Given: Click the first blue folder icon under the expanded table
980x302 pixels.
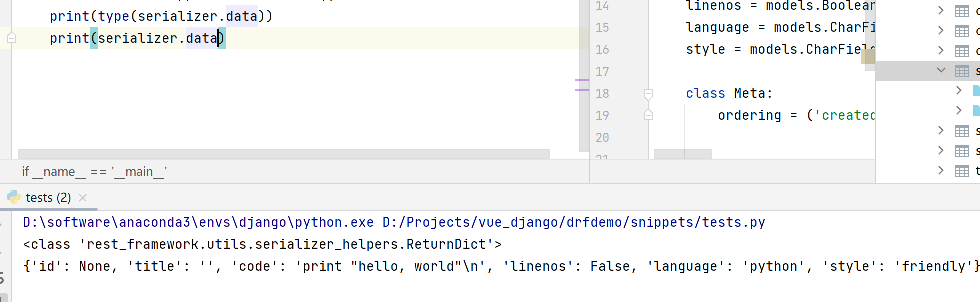Looking at the screenshot, I should pyautogui.click(x=976, y=90).
